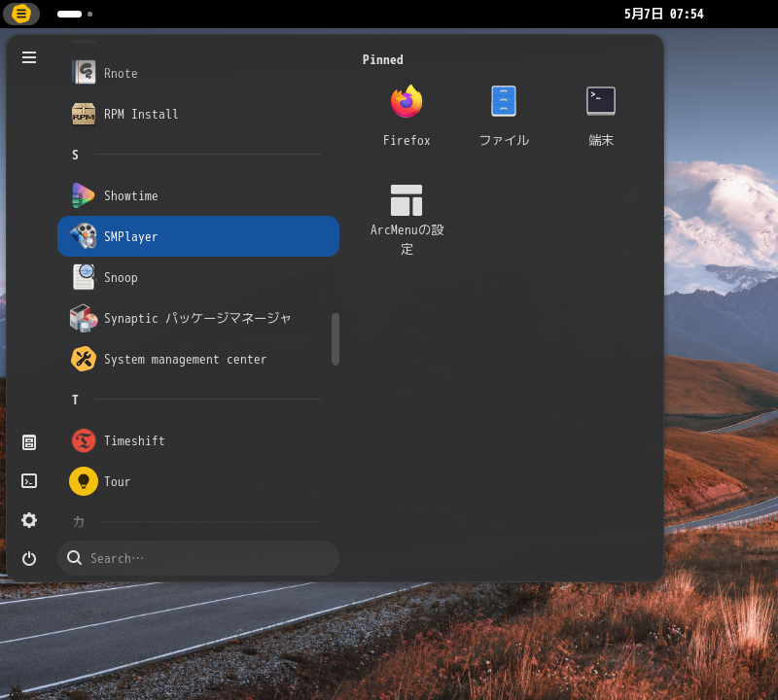Launch Rnote from the app list
778x700 pixels.
198,73
